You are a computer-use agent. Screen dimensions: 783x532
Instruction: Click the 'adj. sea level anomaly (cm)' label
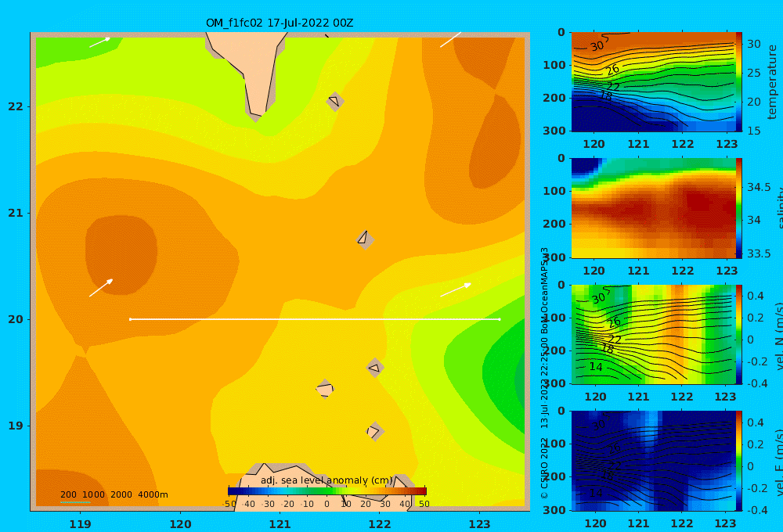tap(327, 480)
